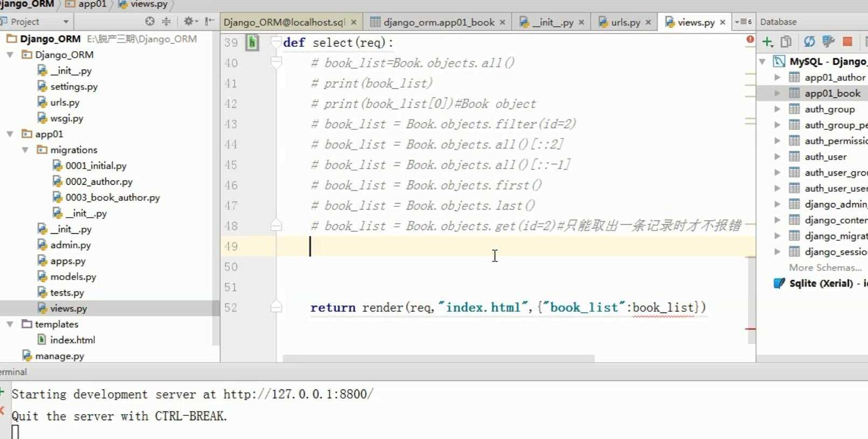Open settings.py in project tree
This screenshot has width=868, height=439.
point(74,86)
